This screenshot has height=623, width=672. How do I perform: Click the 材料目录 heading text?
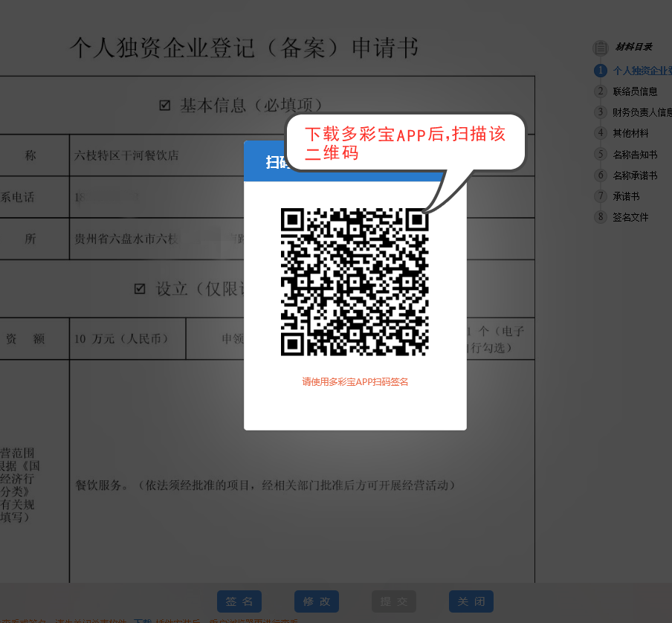[634, 47]
